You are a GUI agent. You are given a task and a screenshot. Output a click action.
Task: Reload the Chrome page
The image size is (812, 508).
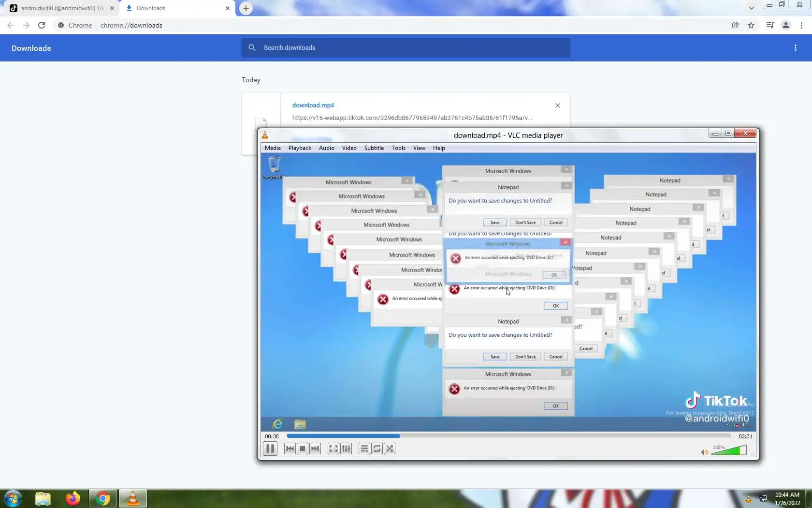tap(42, 25)
